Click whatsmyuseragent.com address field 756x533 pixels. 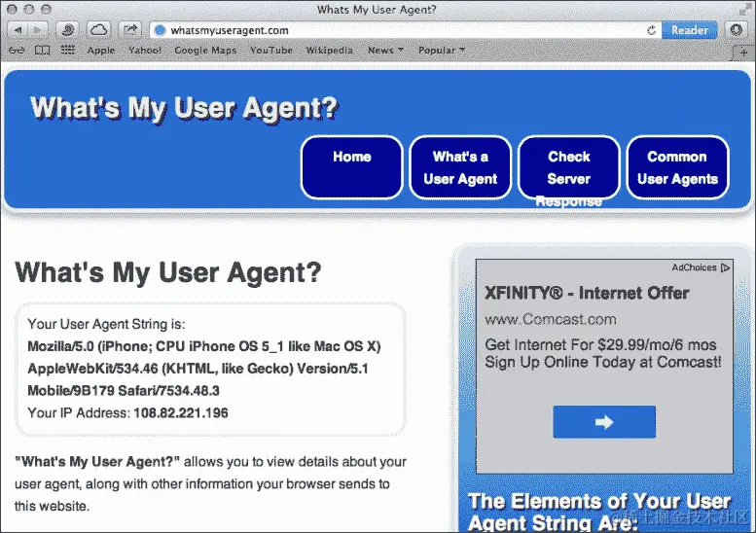point(405,30)
